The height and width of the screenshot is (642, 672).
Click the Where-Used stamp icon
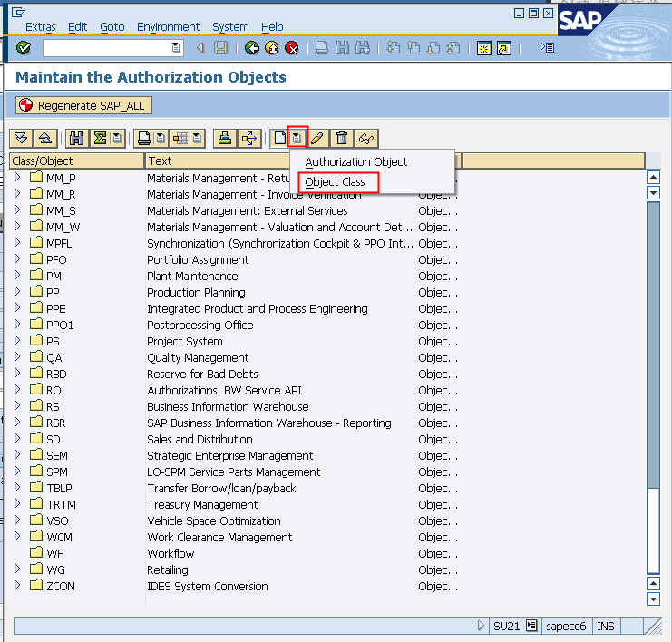(x=225, y=139)
